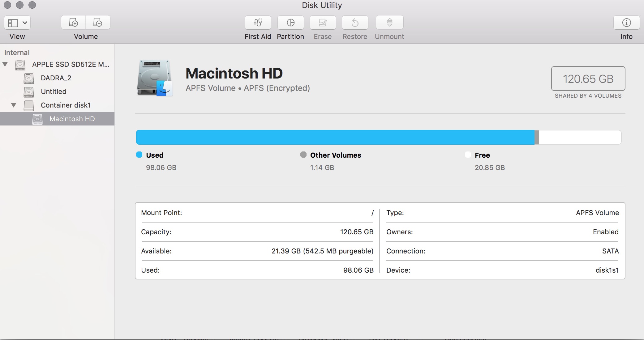Click the 20.85 GB Free value
Viewport: 644px width, 340px height.
(490, 168)
